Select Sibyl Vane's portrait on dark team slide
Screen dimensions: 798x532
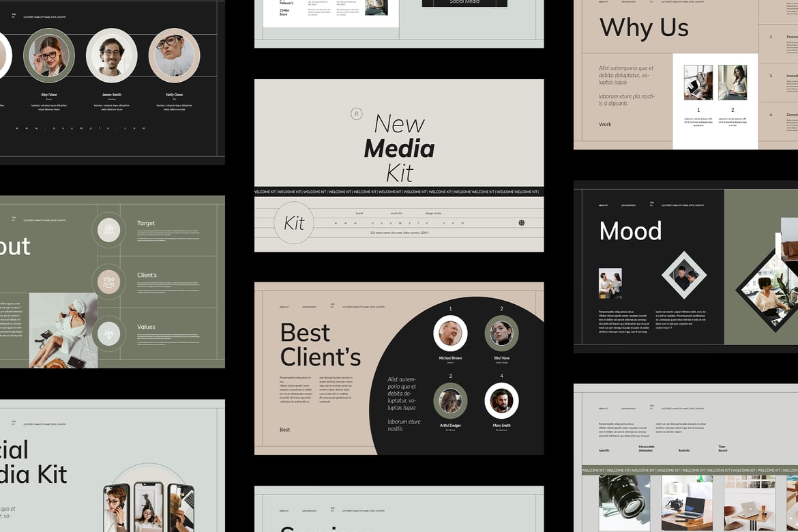coord(49,55)
